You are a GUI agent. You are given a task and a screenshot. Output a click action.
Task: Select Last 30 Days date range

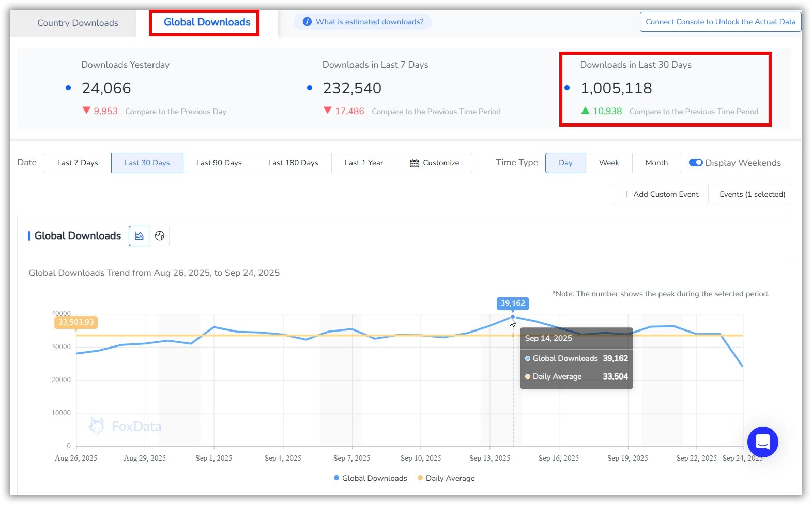click(x=147, y=163)
